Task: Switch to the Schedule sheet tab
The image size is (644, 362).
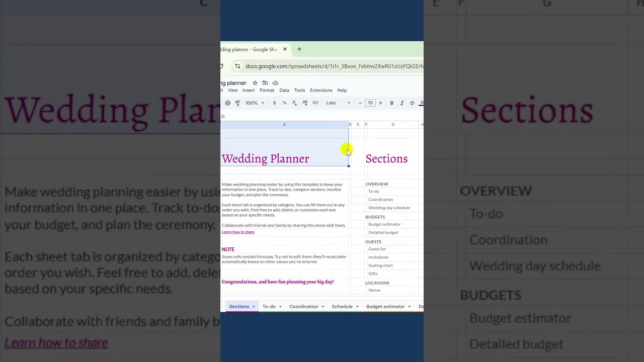Action: (342, 307)
